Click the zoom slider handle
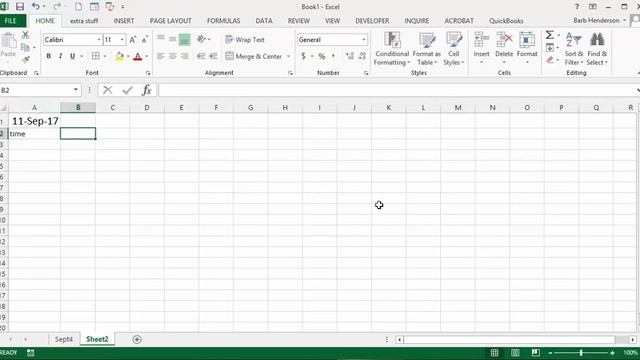640x360 pixels. [x=581, y=353]
